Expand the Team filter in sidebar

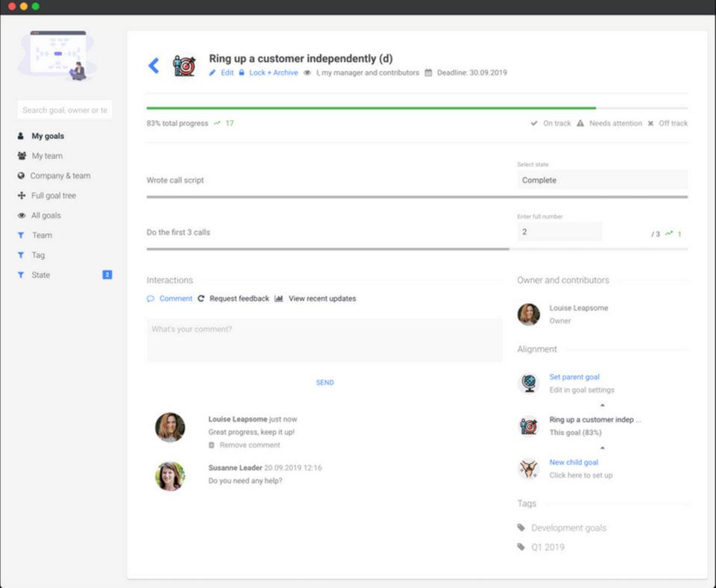point(42,235)
